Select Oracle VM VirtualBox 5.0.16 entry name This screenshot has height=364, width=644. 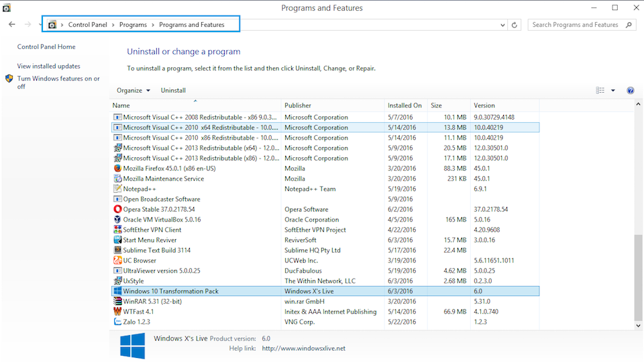click(x=162, y=220)
